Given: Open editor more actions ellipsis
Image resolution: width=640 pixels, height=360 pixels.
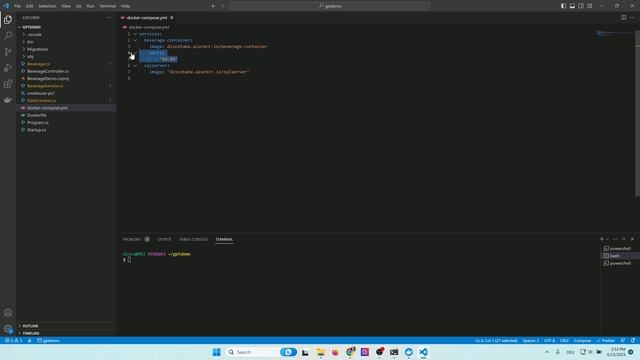Looking at the screenshot, I should [632, 18].
